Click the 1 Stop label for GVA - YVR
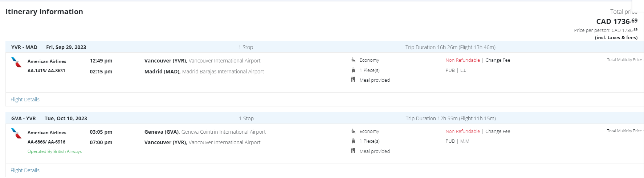This screenshot has width=644, height=178. pyautogui.click(x=246, y=118)
